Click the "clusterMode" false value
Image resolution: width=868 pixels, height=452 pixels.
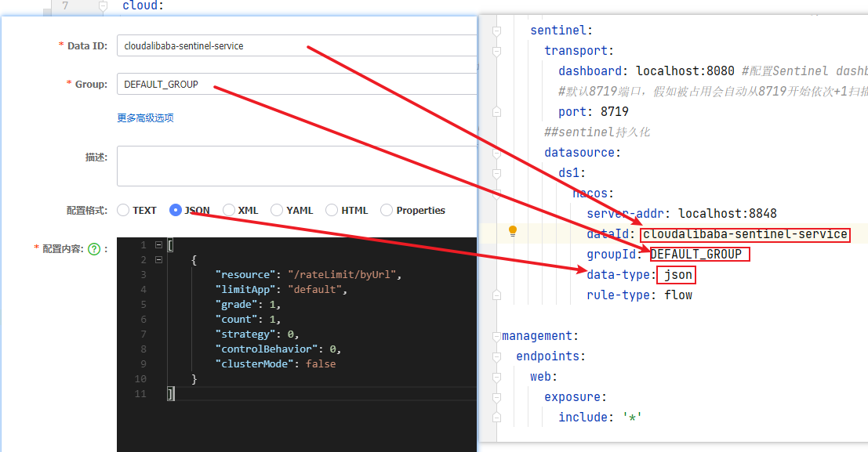point(321,364)
